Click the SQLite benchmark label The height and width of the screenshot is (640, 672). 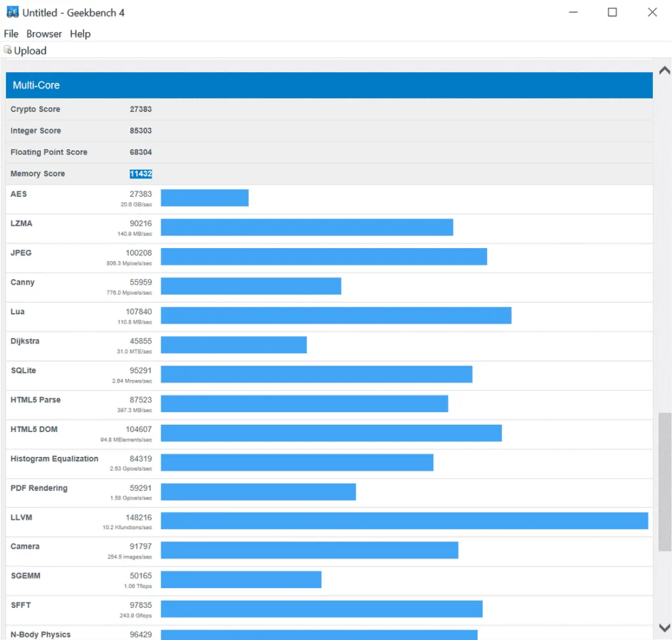coord(23,370)
